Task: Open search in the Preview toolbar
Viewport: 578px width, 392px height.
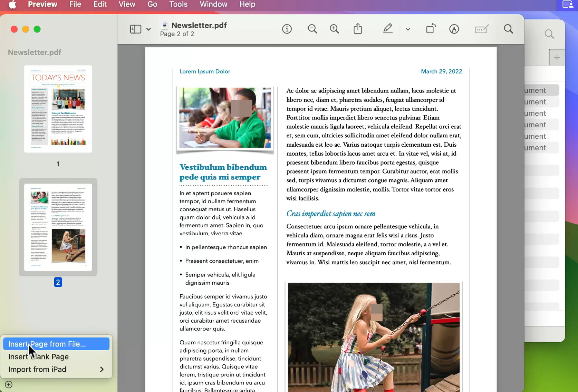Action: pos(508,29)
